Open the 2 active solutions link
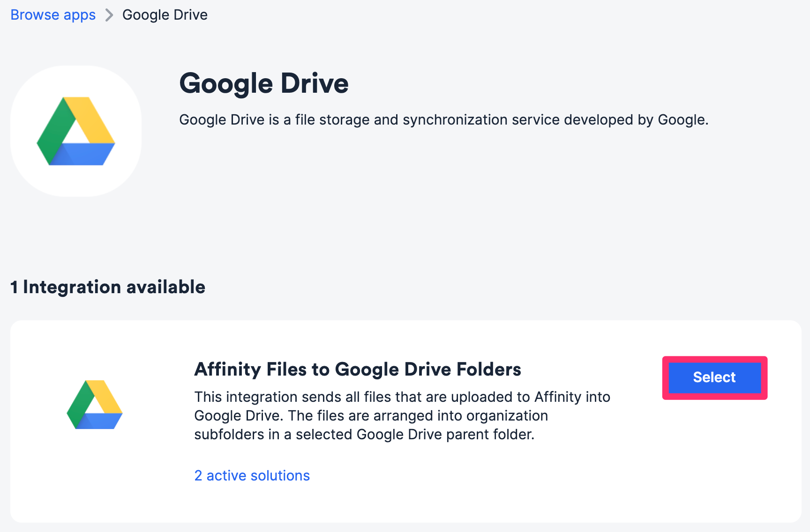 (x=252, y=475)
